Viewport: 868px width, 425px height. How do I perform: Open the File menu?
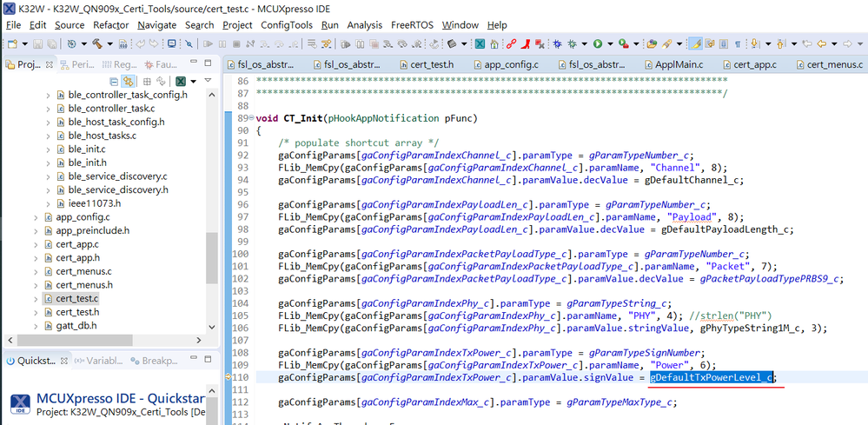13,25
